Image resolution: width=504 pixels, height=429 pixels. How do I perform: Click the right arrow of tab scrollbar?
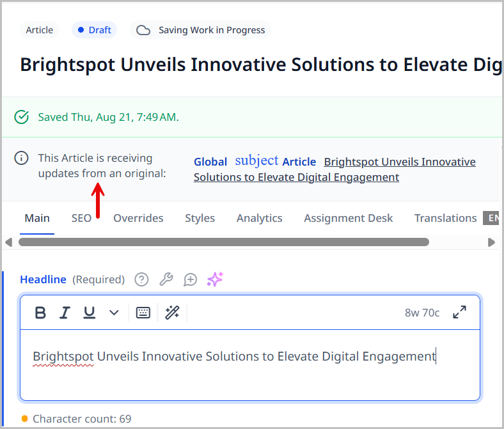[x=491, y=242]
